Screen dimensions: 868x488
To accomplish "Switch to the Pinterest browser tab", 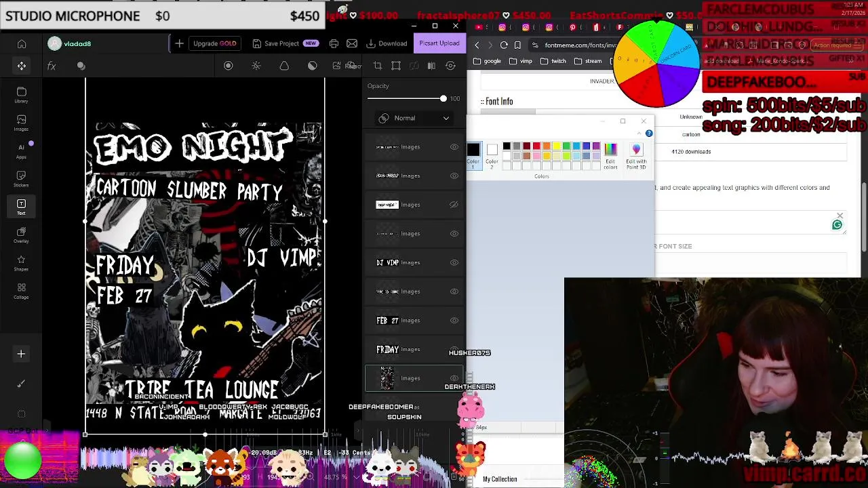I will [573, 27].
